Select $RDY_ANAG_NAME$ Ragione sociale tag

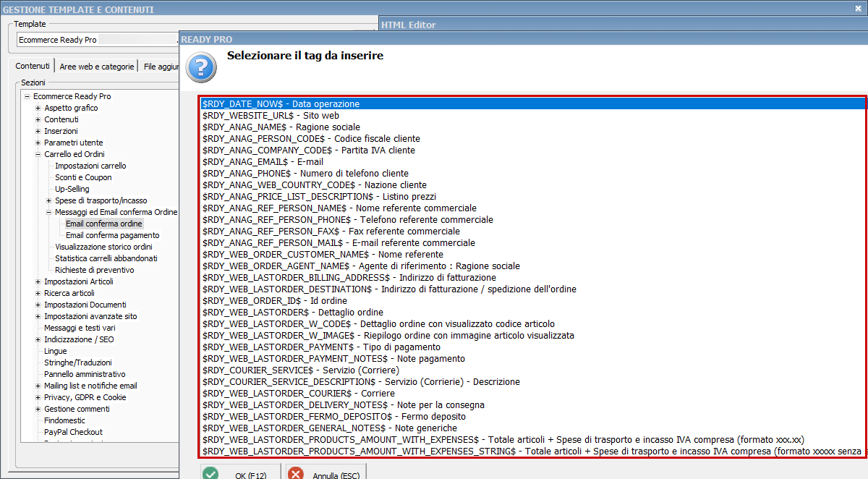[x=532, y=127]
